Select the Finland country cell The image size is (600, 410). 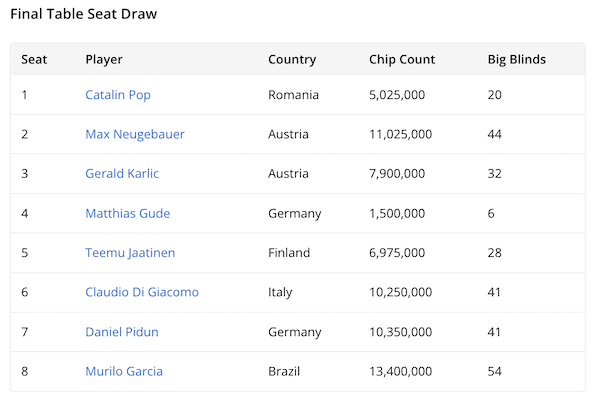pyautogui.click(x=289, y=253)
